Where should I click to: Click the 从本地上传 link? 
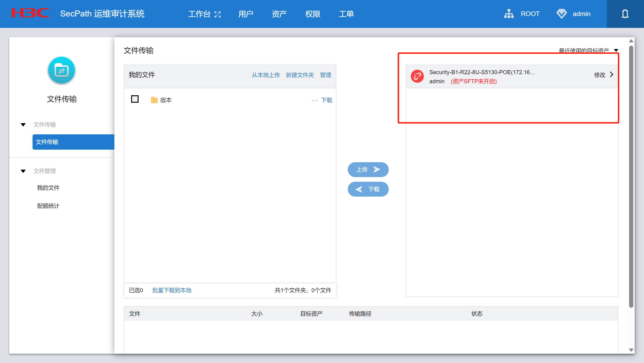[x=266, y=75]
